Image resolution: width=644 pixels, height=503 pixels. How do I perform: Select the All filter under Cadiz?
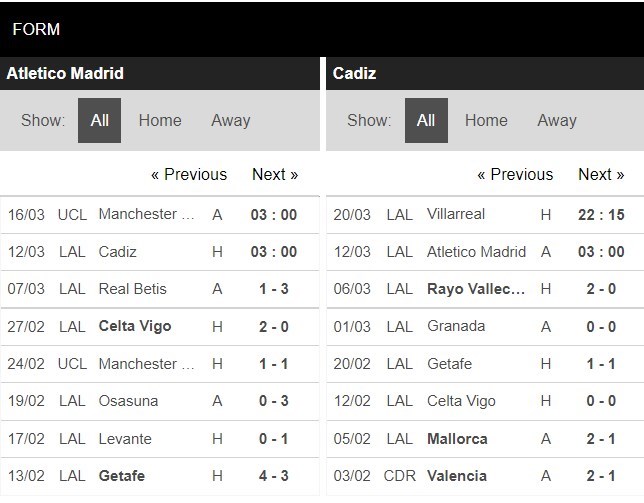tap(426, 120)
